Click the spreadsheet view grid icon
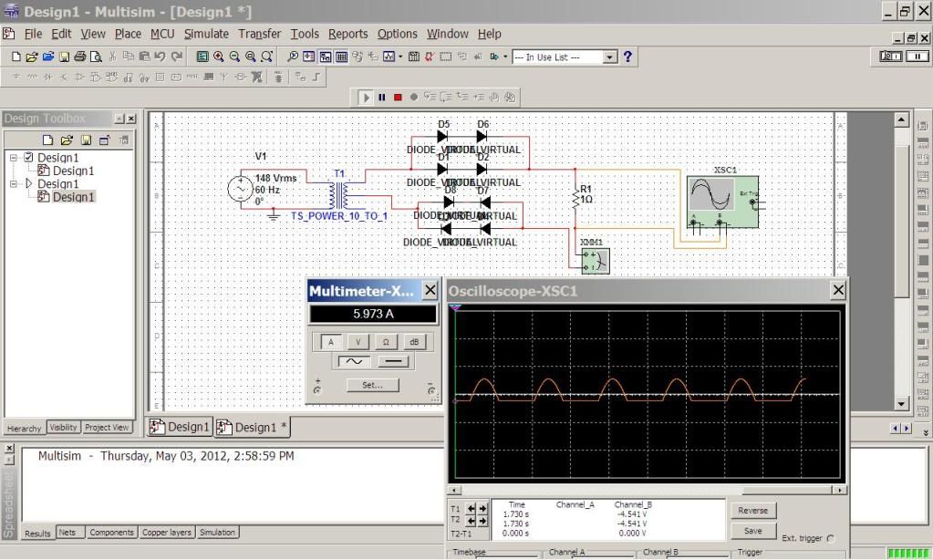This screenshot has width=933, height=560. click(341, 57)
